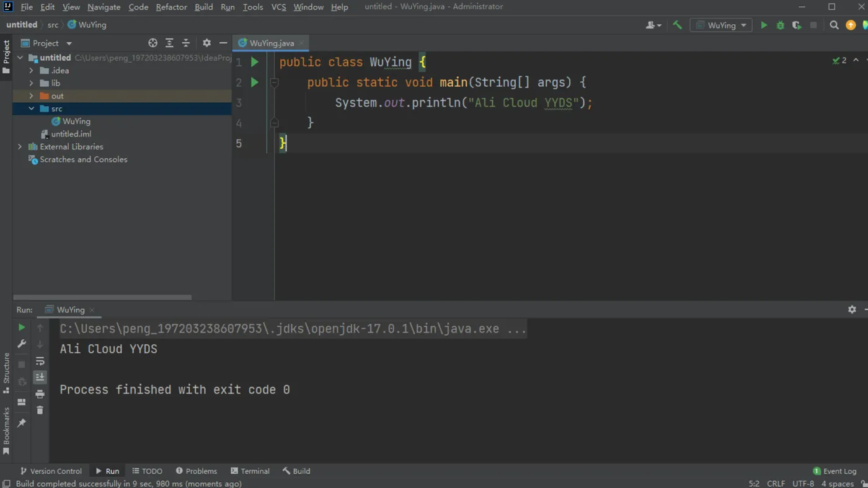Viewport: 868px width, 488px height.
Task: Open the WuYing run configuration dropdown
Action: click(x=721, y=25)
